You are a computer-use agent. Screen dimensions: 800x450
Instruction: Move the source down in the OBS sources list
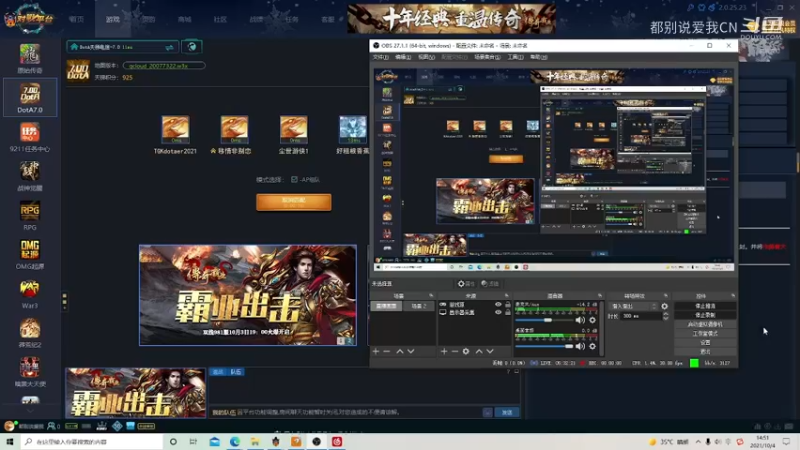coord(490,352)
